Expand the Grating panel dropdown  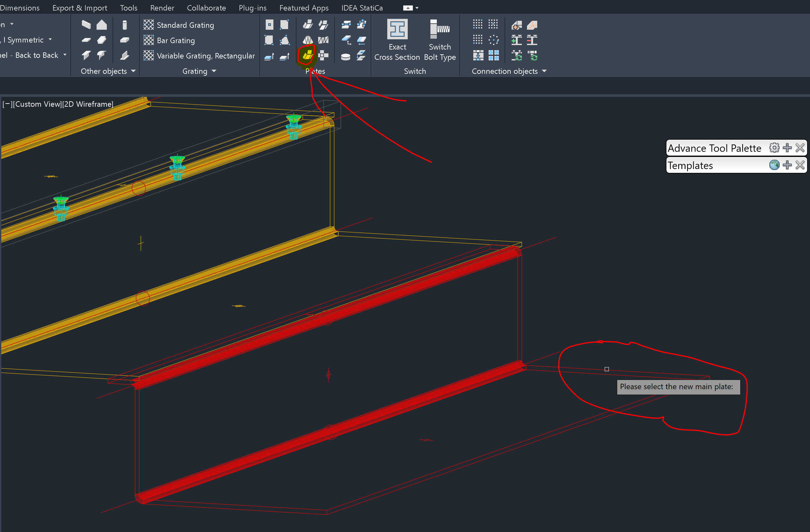click(x=214, y=71)
